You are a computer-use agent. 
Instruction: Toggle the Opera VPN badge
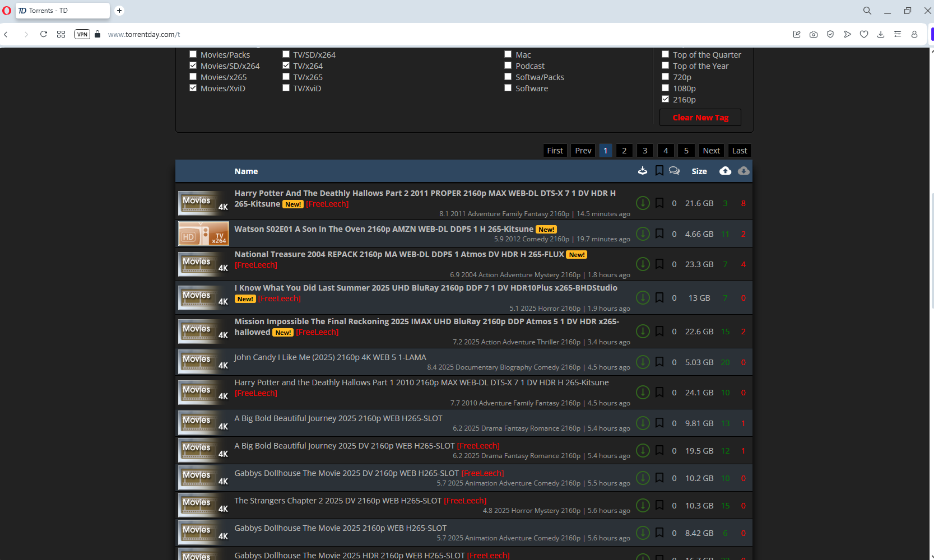[x=82, y=34]
